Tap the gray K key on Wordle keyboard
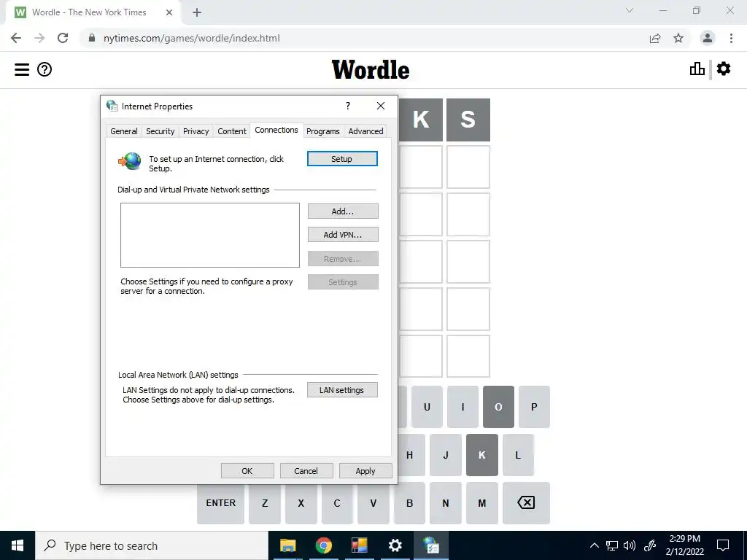747x560 pixels. coord(482,455)
